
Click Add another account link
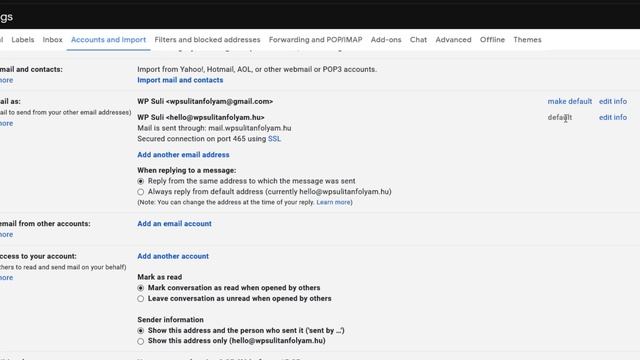pos(173,256)
